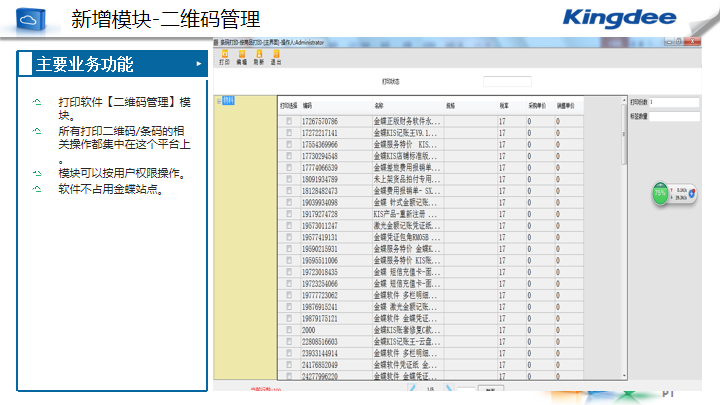
Task: Check the box for row 2000
Action: [x=289, y=330]
